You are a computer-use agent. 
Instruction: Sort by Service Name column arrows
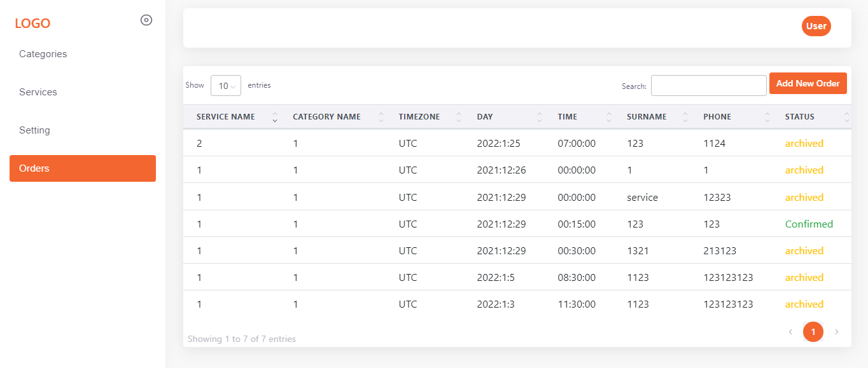[275, 117]
